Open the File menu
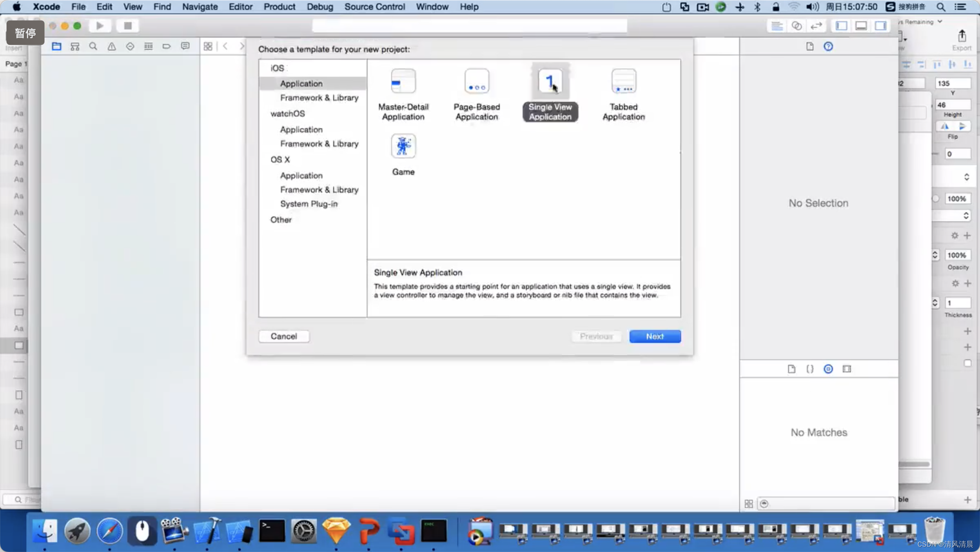Image resolution: width=980 pixels, height=552 pixels. tap(78, 7)
